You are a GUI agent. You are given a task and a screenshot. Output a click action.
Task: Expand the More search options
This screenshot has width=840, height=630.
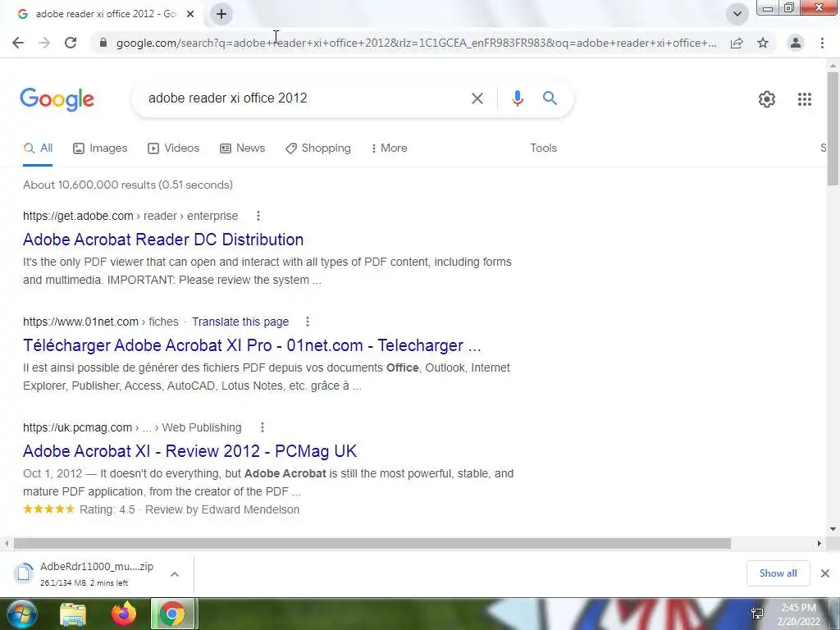point(389,148)
